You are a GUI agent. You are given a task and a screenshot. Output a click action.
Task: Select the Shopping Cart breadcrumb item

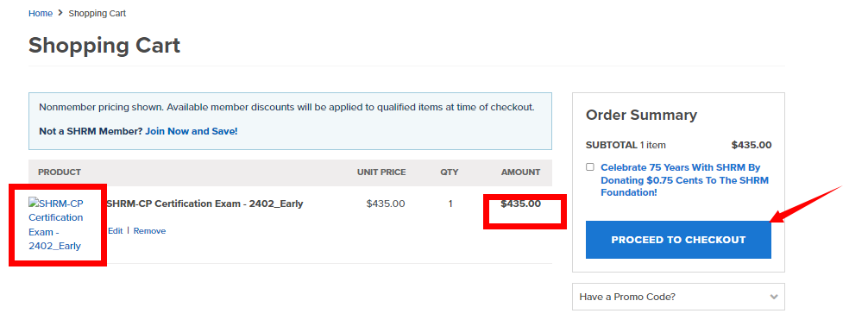click(97, 13)
